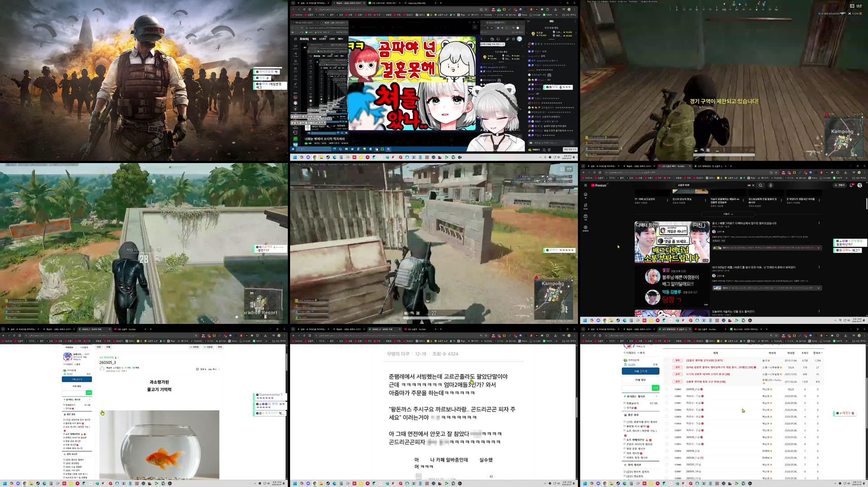
Task: Open YouTube notifications bell
Action: coord(852,185)
